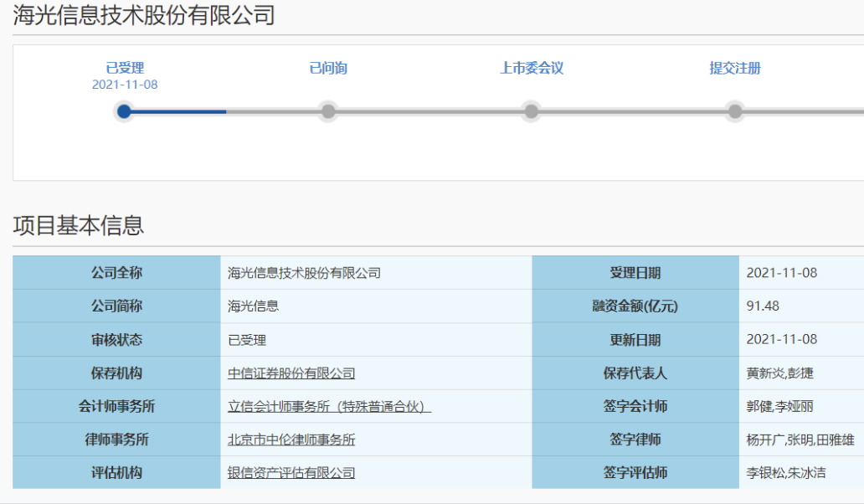The image size is (864, 504).
Task: Select the 上市委会议 stage label
Action: (x=531, y=68)
